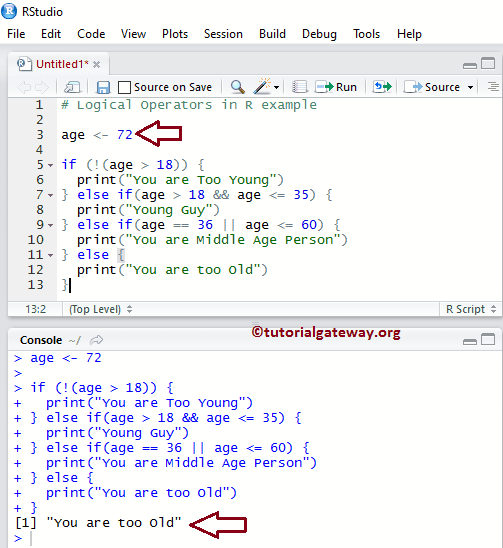
Task: Enable the Source on Save checkbox
Action: point(124,87)
